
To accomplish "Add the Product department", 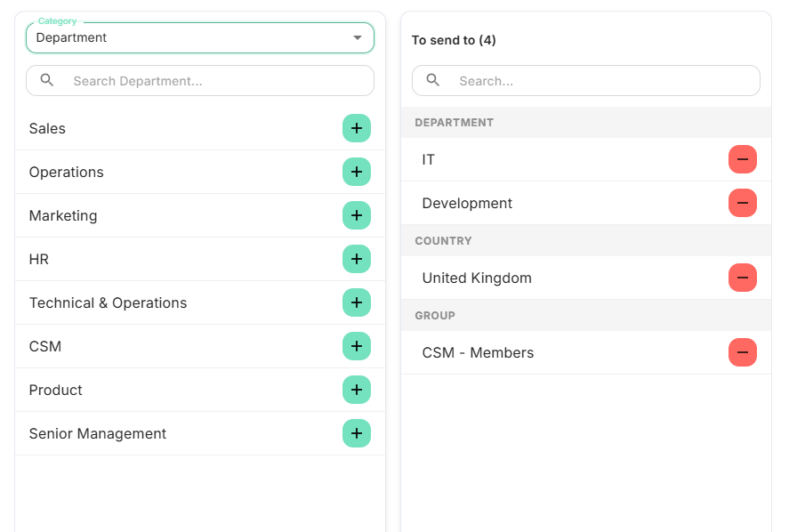I will pos(357,390).
